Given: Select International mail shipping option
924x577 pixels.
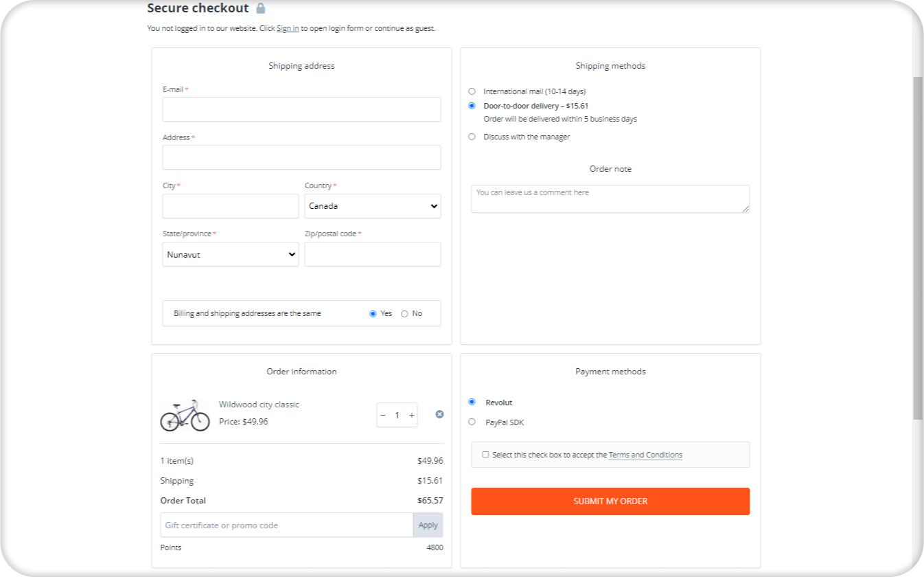Looking at the screenshot, I should pyautogui.click(x=472, y=91).
